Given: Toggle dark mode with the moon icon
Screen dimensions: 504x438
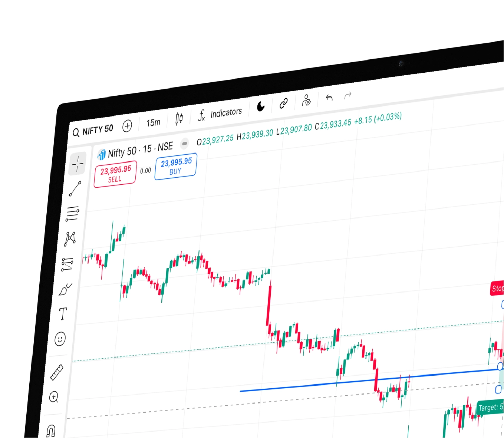Looking at the screenshot, I should point(261,106).
